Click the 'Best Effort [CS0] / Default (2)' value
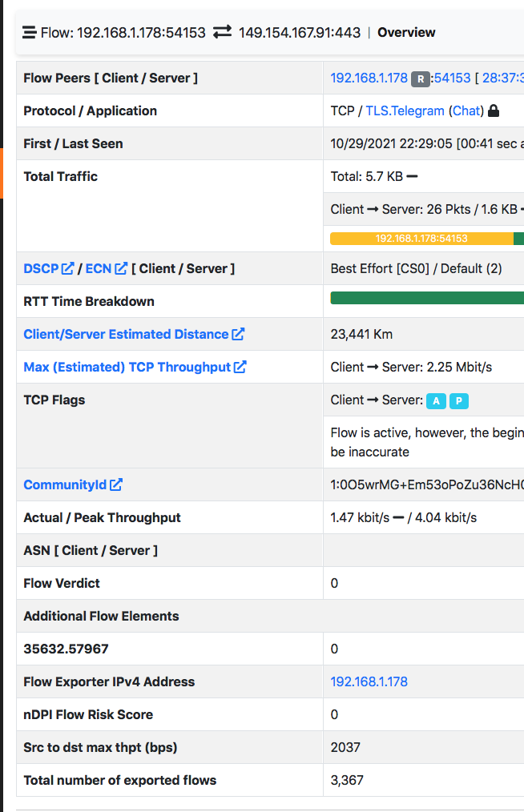The height and width of the screenshot is (812, 524). pos(416,269)
